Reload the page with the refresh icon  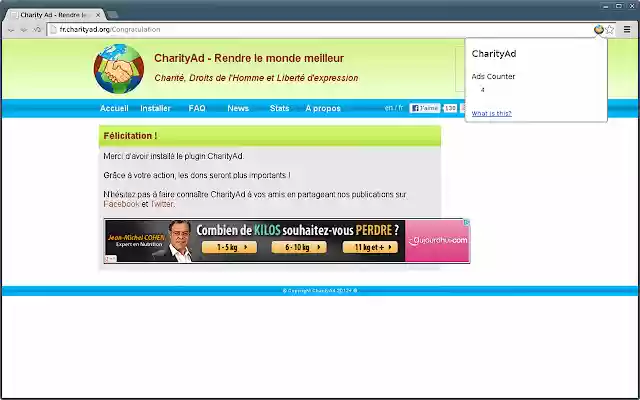tap(37, 30)
